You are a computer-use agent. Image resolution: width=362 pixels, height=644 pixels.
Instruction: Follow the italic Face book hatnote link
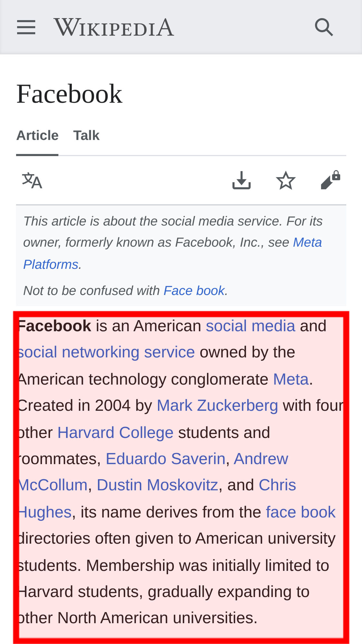coord(194,291)
